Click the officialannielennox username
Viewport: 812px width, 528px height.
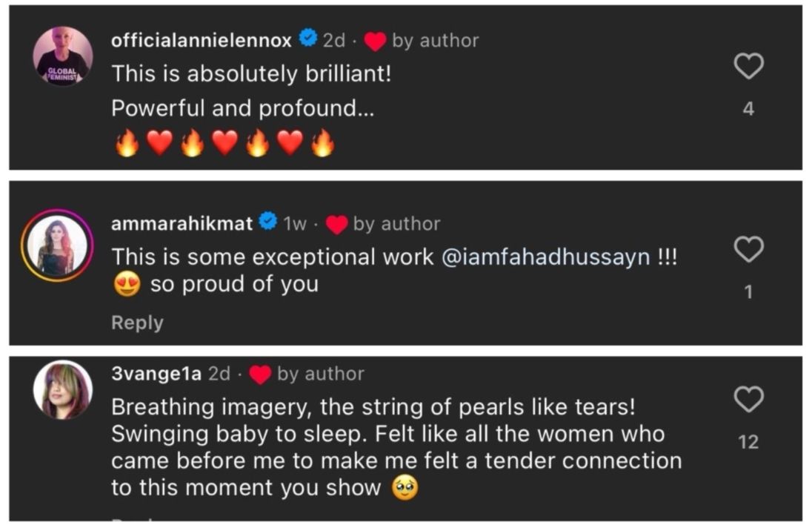click(202, 41)
